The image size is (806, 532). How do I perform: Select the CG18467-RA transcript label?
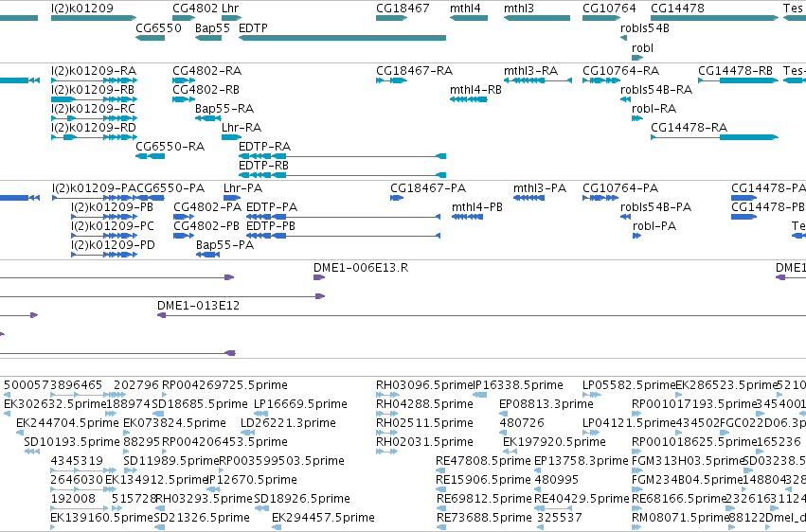point(414,70)
